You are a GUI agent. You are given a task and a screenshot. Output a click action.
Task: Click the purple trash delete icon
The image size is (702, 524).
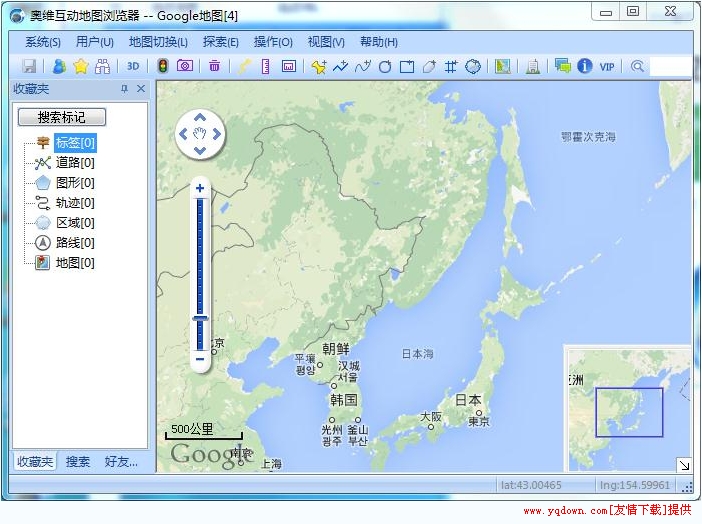click(215, 66)
